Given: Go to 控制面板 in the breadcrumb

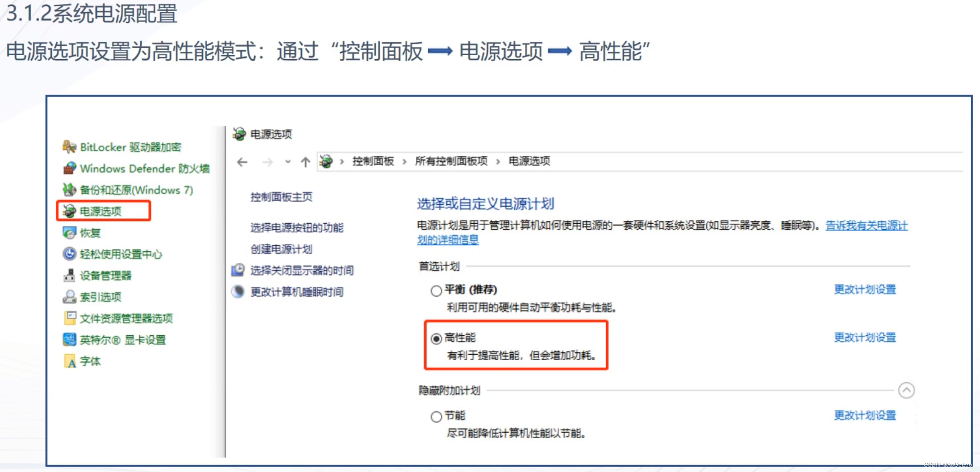Looking at the screenshot, I should (x=374, y=161).
